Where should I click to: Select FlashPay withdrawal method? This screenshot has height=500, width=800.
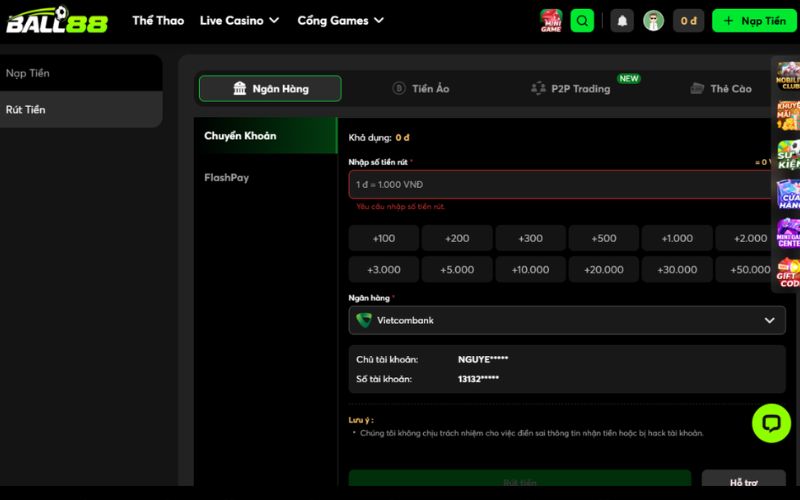tap(226, 177)
